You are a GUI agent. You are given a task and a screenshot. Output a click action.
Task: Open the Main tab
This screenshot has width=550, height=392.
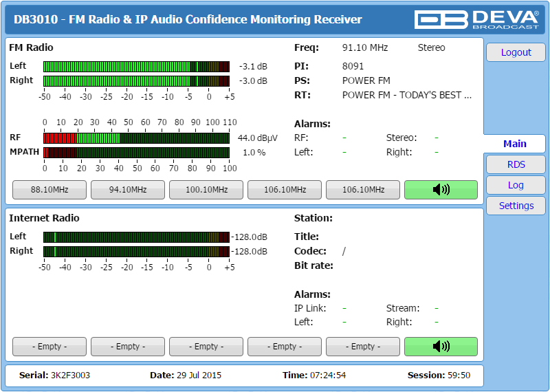pos(514,144)
